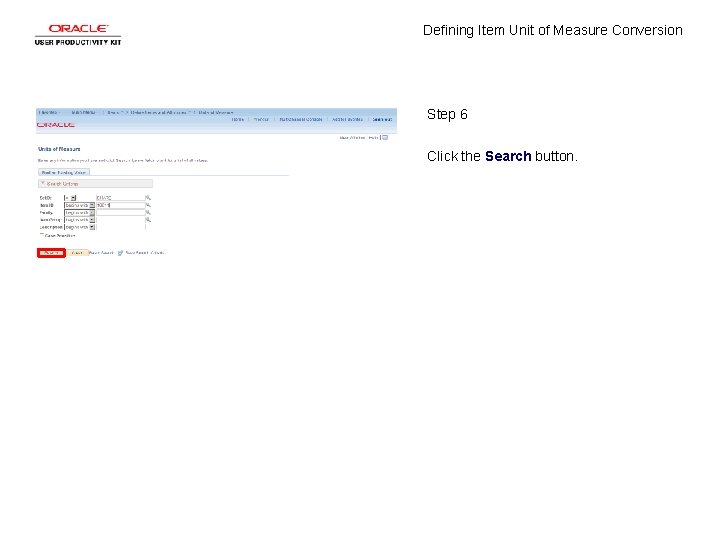Open the Item Group lookup magnifier icon
Image resolution: width=720 pixels, height=540 pixels.
pos(148,220)
